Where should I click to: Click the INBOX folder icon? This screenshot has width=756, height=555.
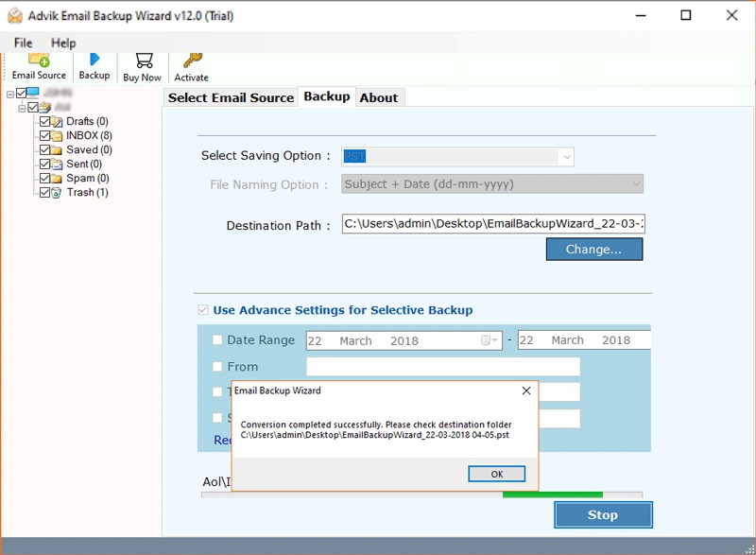57,136
